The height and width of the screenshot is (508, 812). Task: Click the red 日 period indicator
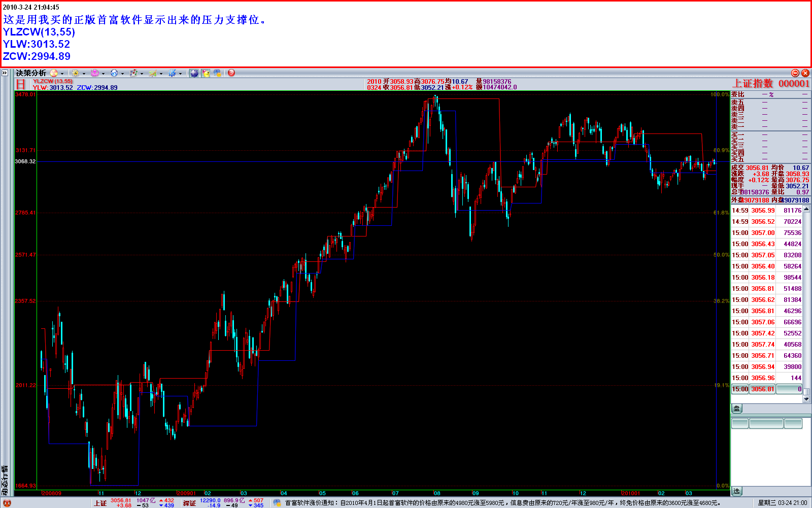[x=20, y=84]
